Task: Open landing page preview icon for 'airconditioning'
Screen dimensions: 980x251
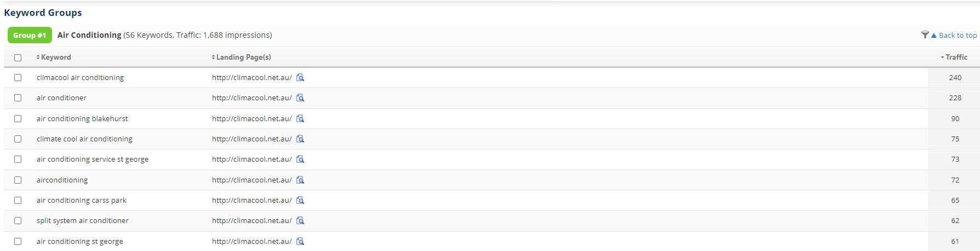Action: point(300,180)
